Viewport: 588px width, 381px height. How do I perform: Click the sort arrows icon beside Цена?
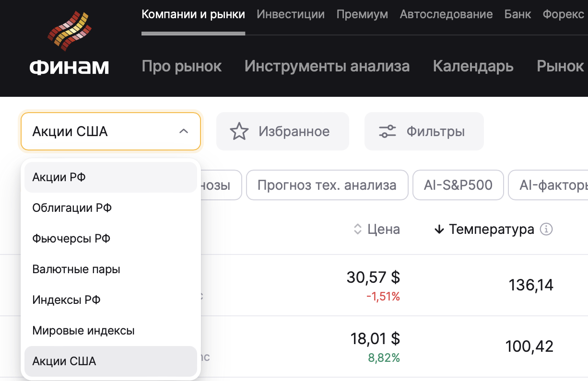tap(357, 230)
